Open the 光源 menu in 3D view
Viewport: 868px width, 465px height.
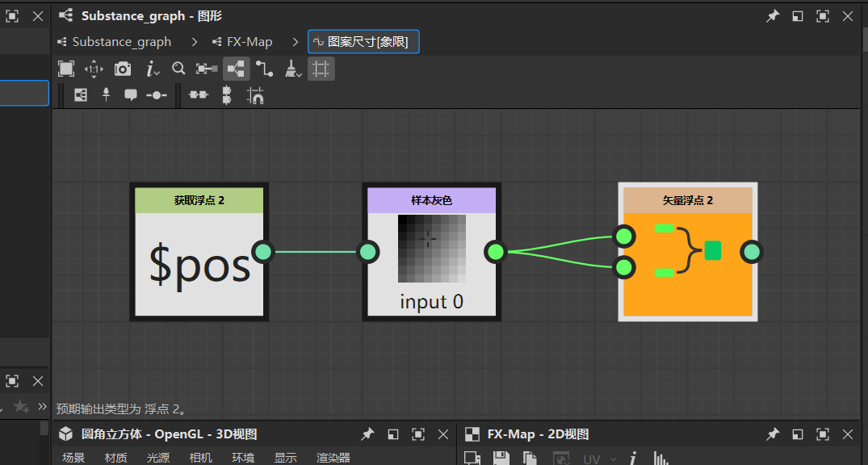click(x=158, y=458)
